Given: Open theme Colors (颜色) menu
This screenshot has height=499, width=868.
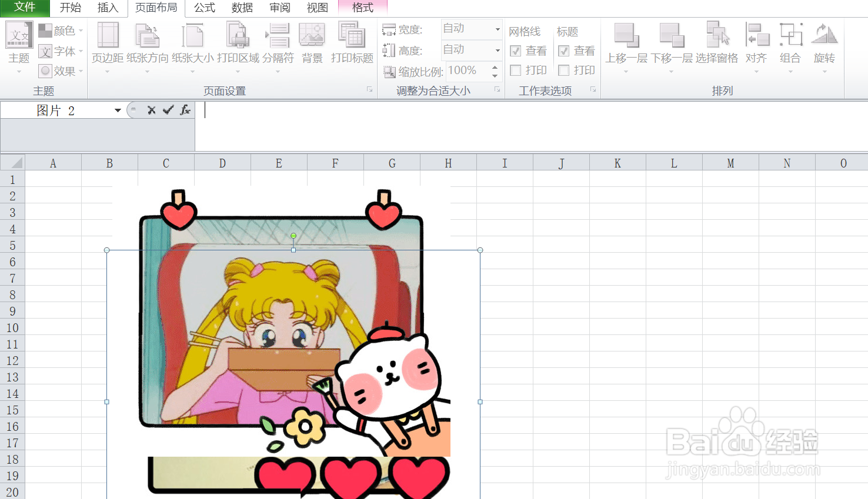Looking at the screenshot, I should pyautogui.click(x=61, y=30).
